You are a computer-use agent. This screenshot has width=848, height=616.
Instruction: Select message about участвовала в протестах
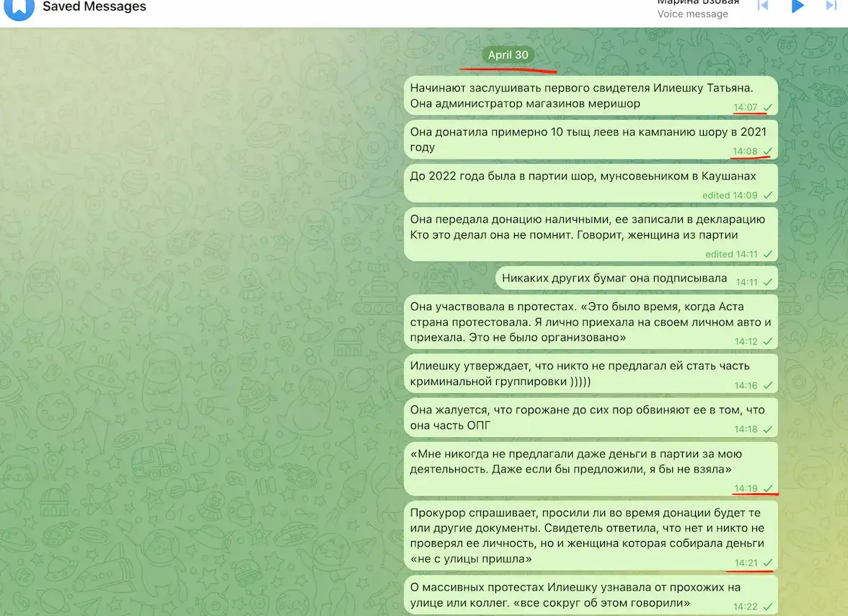pos(591,322)
